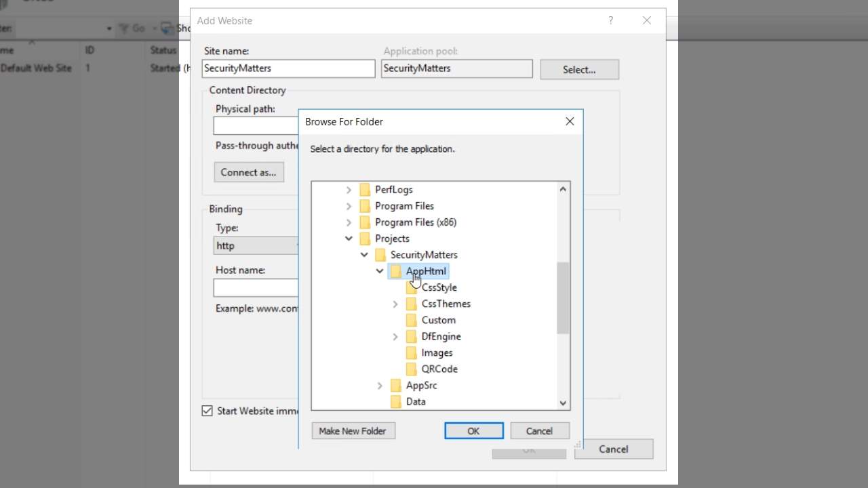
Task: Click the Make New Folder button
Action: click(353, 431)
